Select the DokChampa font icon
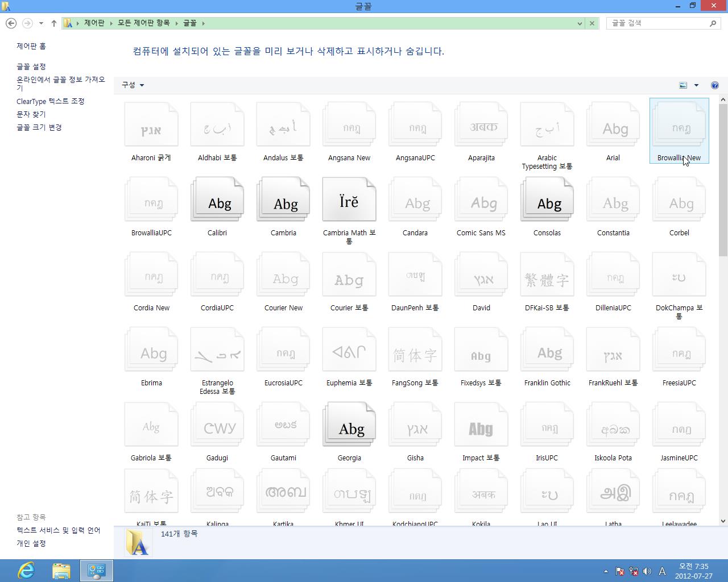728x582 pixels. pos(679,275)
